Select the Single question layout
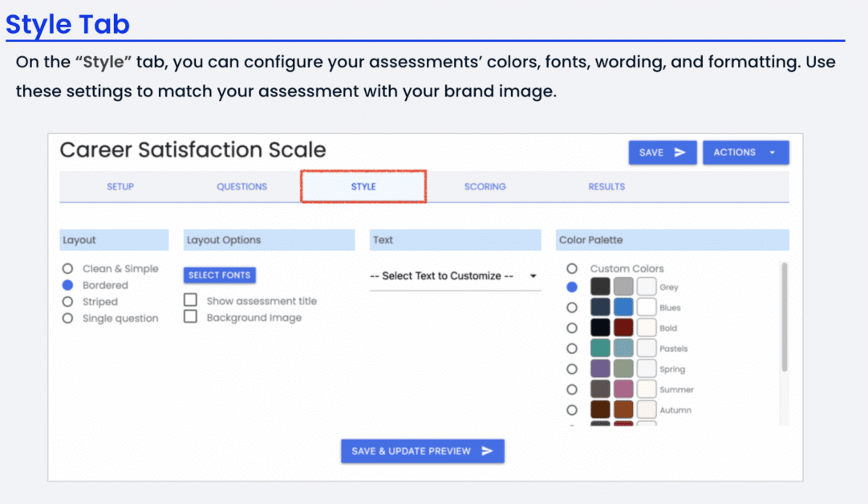 68,319
